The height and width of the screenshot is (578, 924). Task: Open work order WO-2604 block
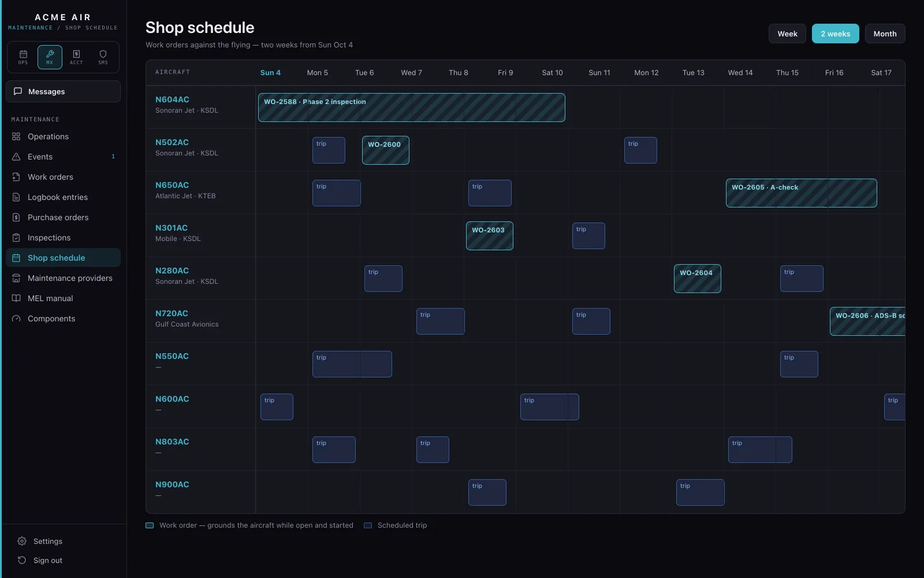[x=698, y=279]
